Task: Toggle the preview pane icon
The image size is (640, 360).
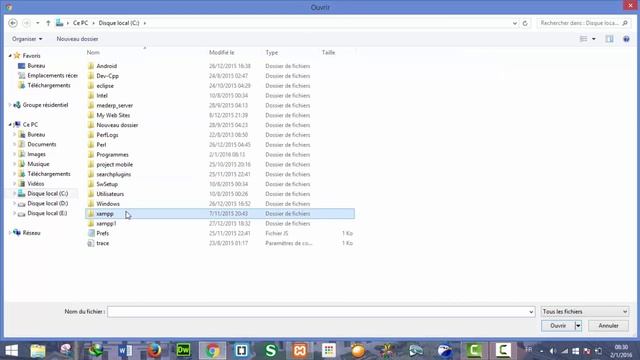Action: tap(609, 39)
